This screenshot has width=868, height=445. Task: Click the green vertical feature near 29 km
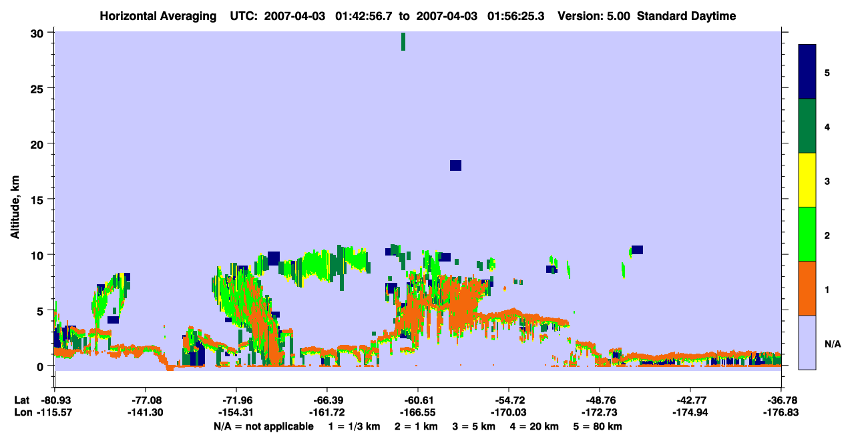403,41
